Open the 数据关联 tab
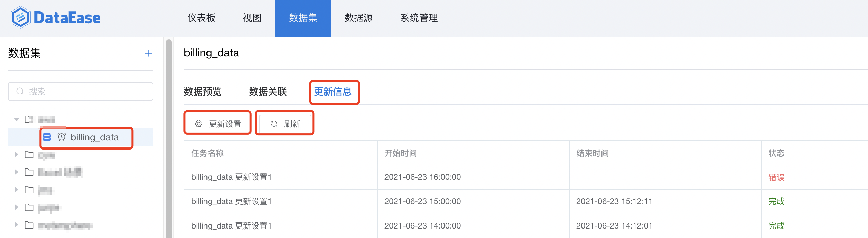The height and width of the screenshot is (238, 868). click(268, 92)
